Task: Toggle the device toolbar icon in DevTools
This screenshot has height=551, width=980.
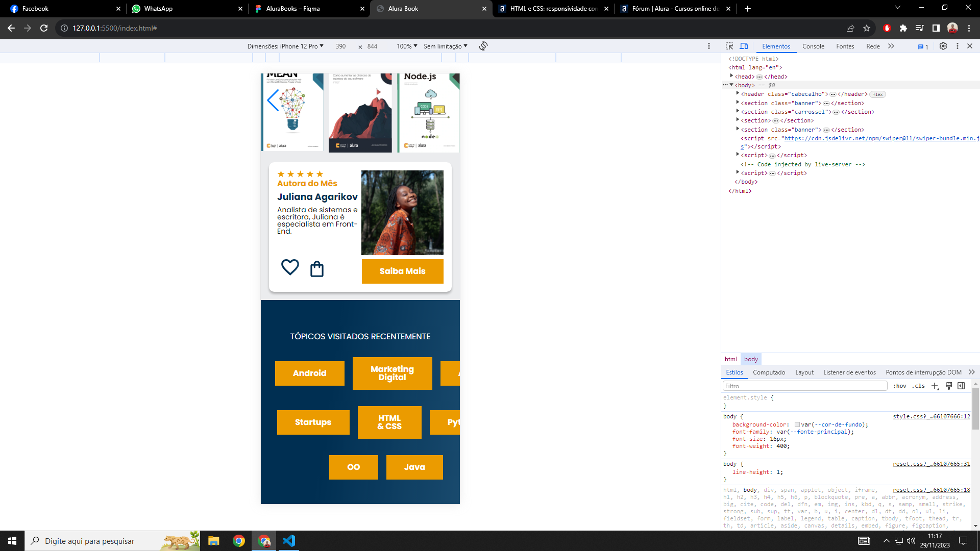Action: (744, 46)
